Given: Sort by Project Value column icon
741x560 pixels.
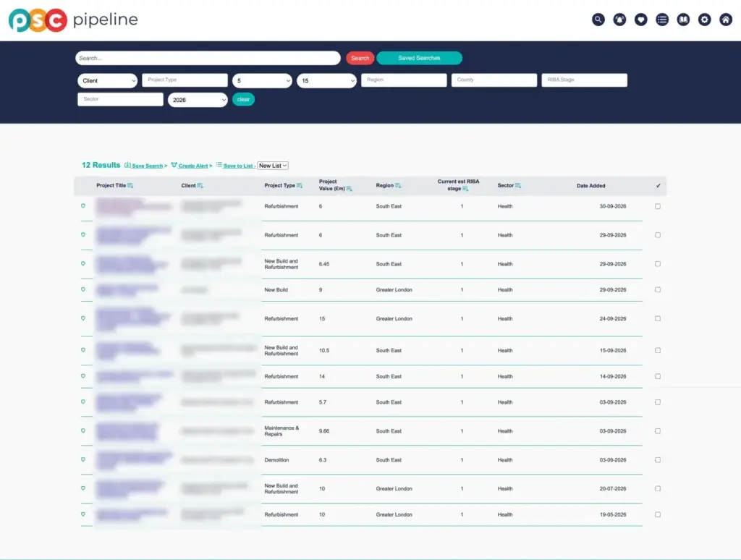Looking at the screenshot, I should 349,189.
